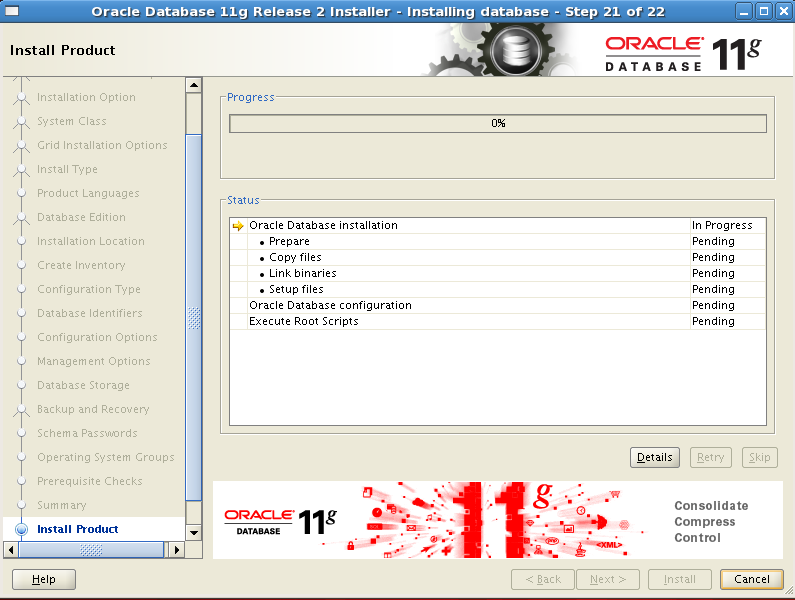Click the Install button
Viewport: 795px width, 600px height.
[679, 579]
